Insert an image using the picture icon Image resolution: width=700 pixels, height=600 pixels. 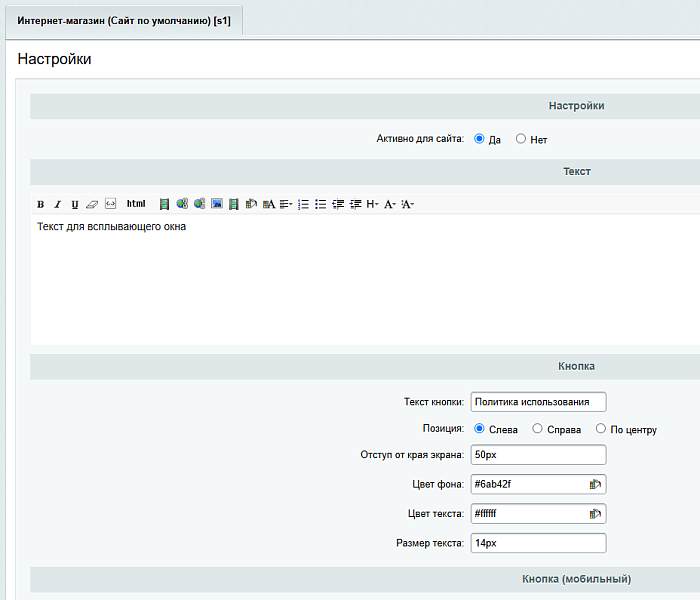pos(216,204)
